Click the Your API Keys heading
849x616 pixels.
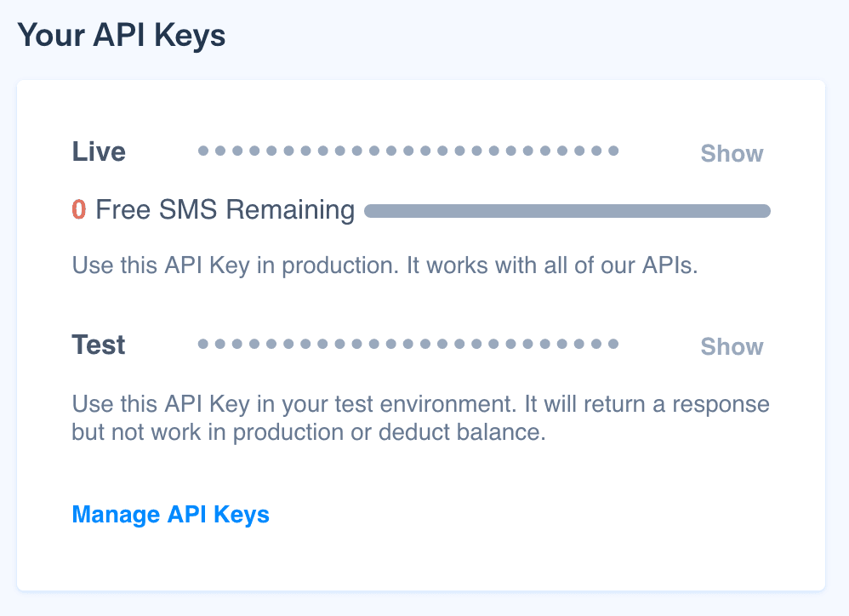click(x=122, y=36)
